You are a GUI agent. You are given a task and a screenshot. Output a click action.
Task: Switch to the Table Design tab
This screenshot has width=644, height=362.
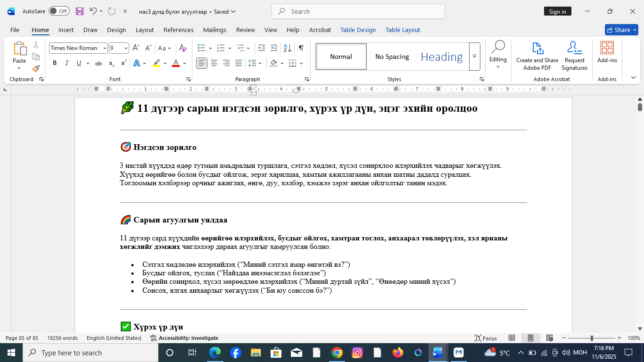(358, 30)
